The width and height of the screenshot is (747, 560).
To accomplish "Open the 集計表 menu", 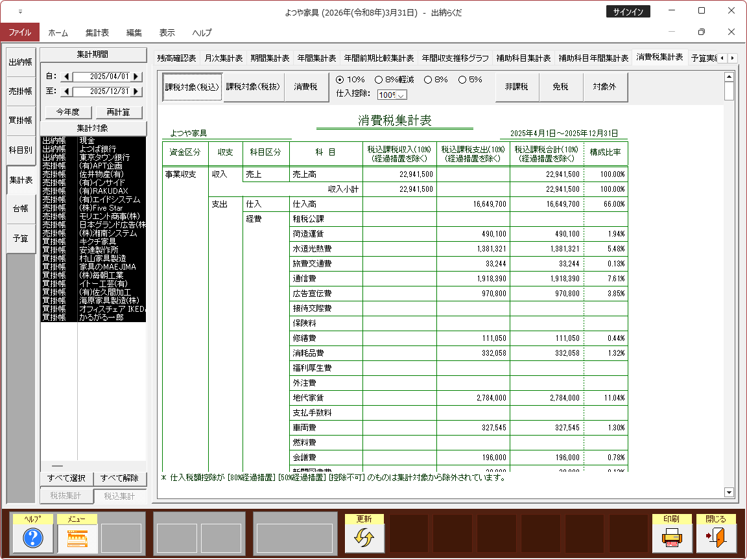I will (97, 32).
